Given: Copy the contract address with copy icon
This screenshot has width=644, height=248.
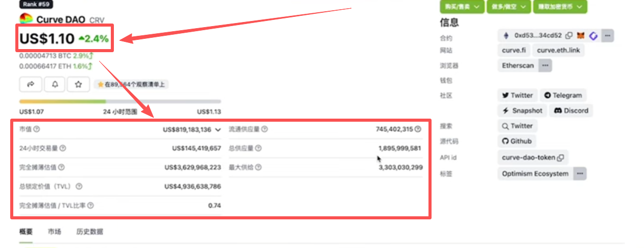Looking at the screenshot, I should pos(569,36).
